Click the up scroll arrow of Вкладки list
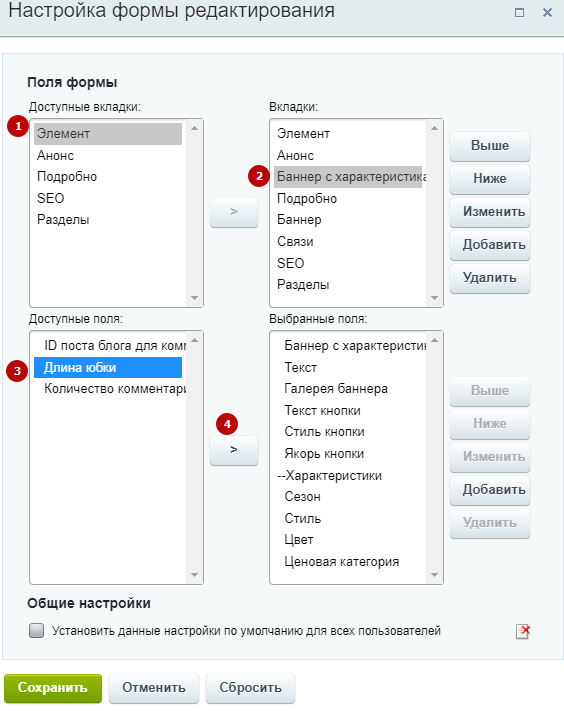The image size is (564, 711). coord(434,128)
